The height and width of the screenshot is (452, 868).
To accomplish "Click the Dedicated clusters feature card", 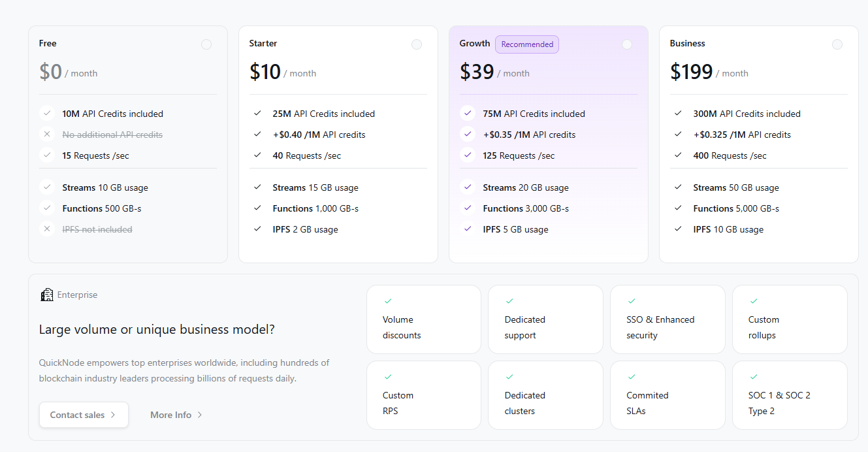I will point(545,395).
